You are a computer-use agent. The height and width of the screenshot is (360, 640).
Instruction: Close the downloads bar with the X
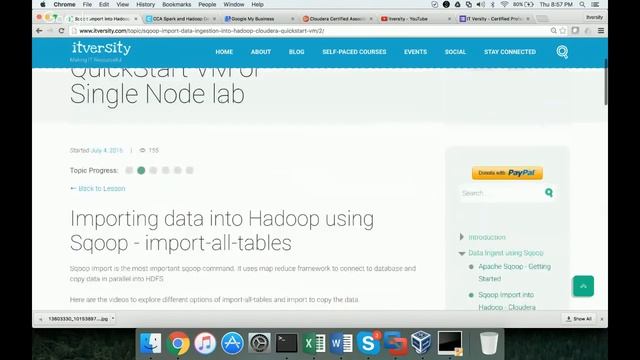coord(602,319)
